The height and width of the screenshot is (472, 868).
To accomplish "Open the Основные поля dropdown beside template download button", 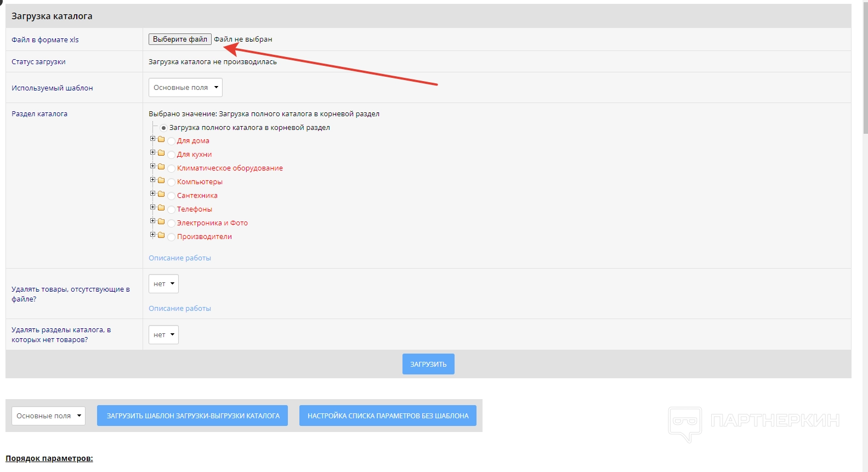I will tap(48, 416).
